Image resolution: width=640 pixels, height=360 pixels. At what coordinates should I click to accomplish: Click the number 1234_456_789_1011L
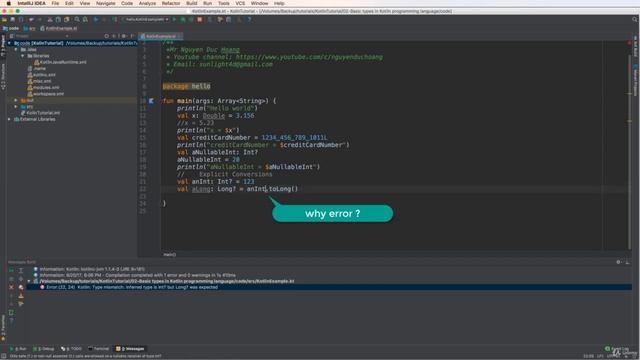pos(294,138)
